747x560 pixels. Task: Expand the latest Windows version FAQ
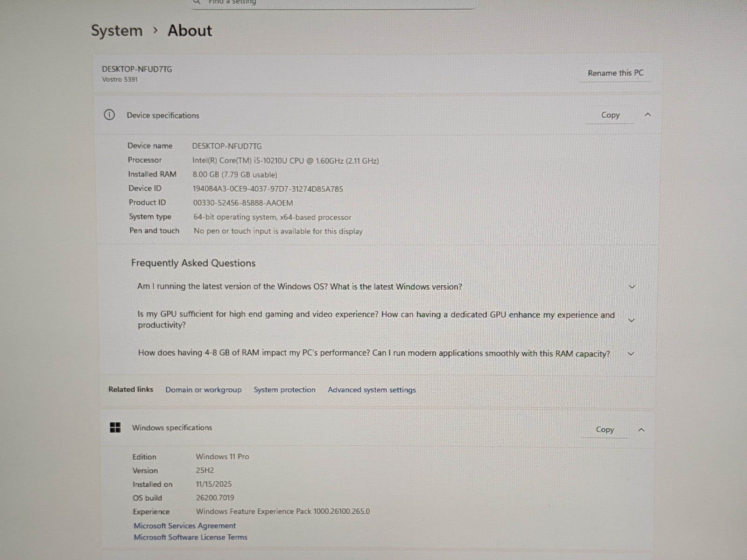[x=632, y=287]
